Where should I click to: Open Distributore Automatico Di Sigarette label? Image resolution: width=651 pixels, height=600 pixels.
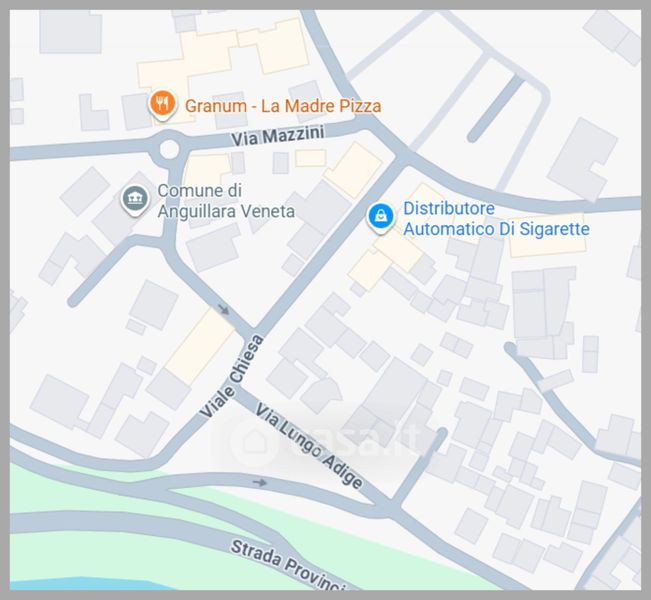point(496,218)
